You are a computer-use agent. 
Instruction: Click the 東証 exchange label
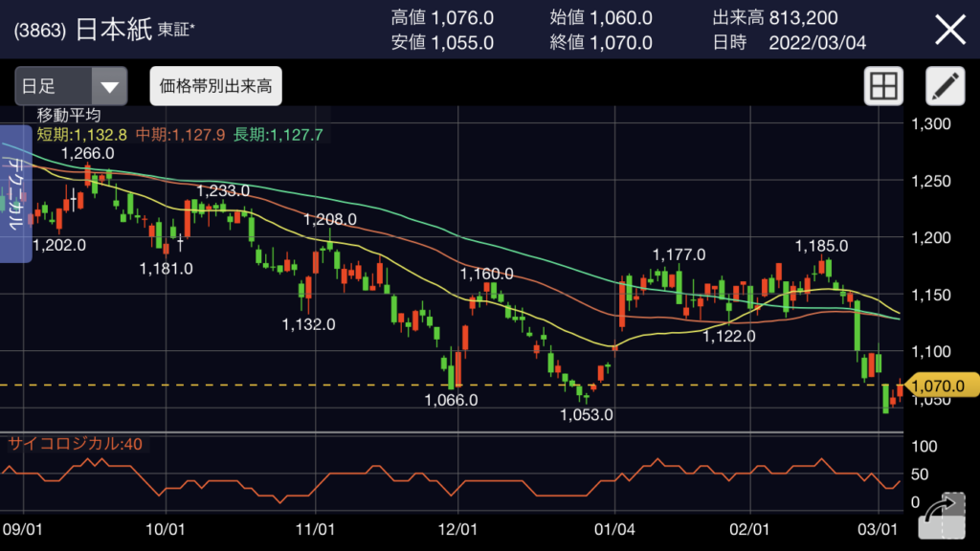(176, 30)
